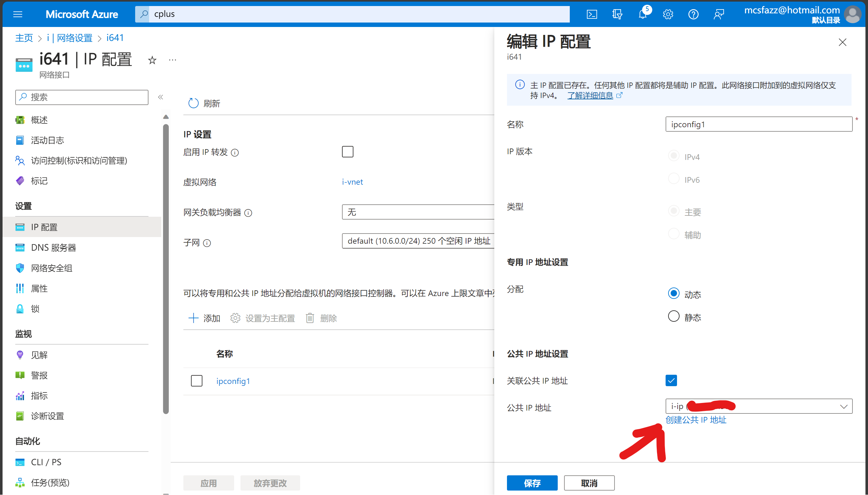The image size is (868, 495).
Task: Launch Cloud Shell from the top bar
Action: point(592,14)
